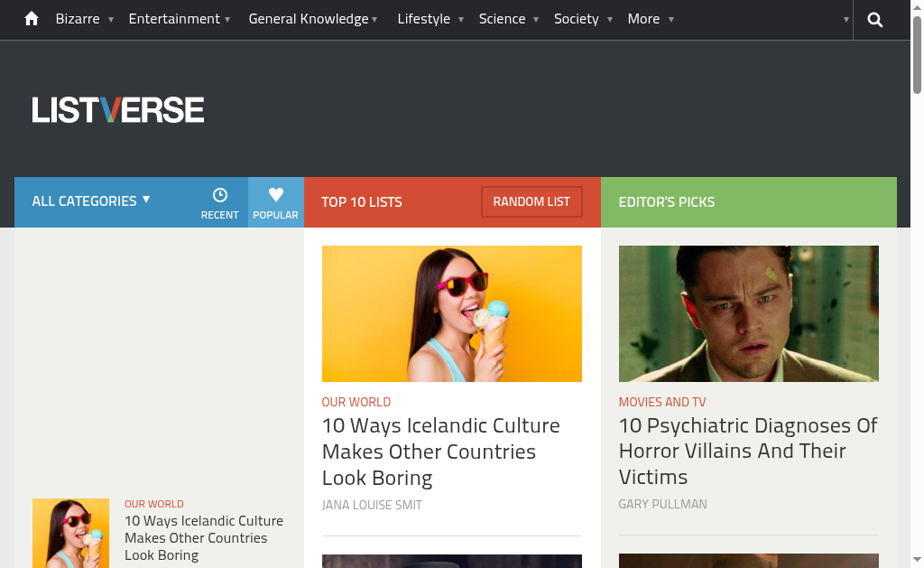The width and height of the screenshot is (924, 568).
Task: Open the Society menu
Action: (x=582, y=19)
